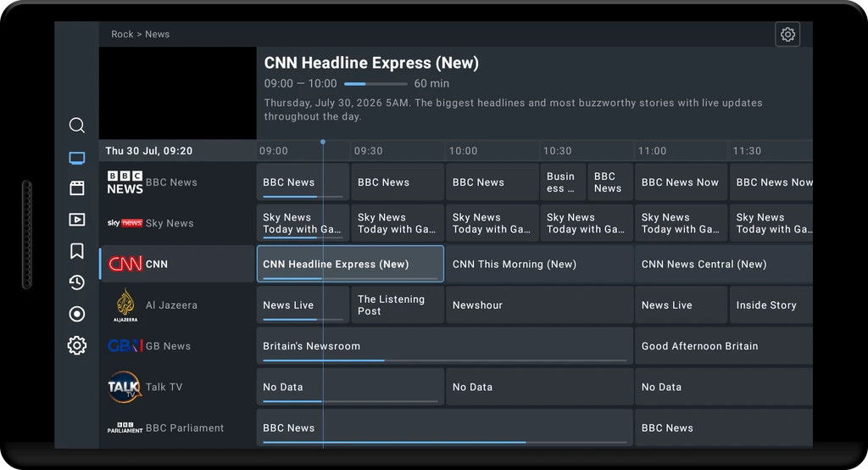The height and width of the screenshot is (470, 868).
Task: Select the 09:30 Sky News Today cell
Action: click(398, 223)
